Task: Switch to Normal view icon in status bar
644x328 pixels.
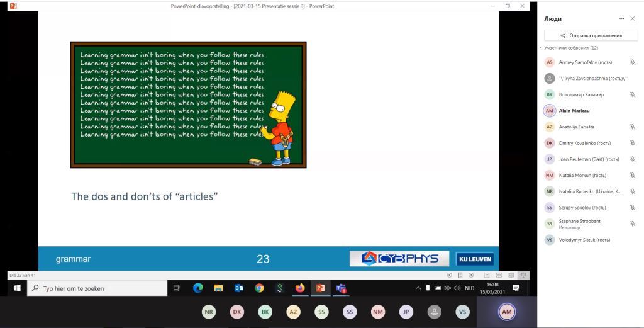Action: pyautogui.click(x=487, y=275)
